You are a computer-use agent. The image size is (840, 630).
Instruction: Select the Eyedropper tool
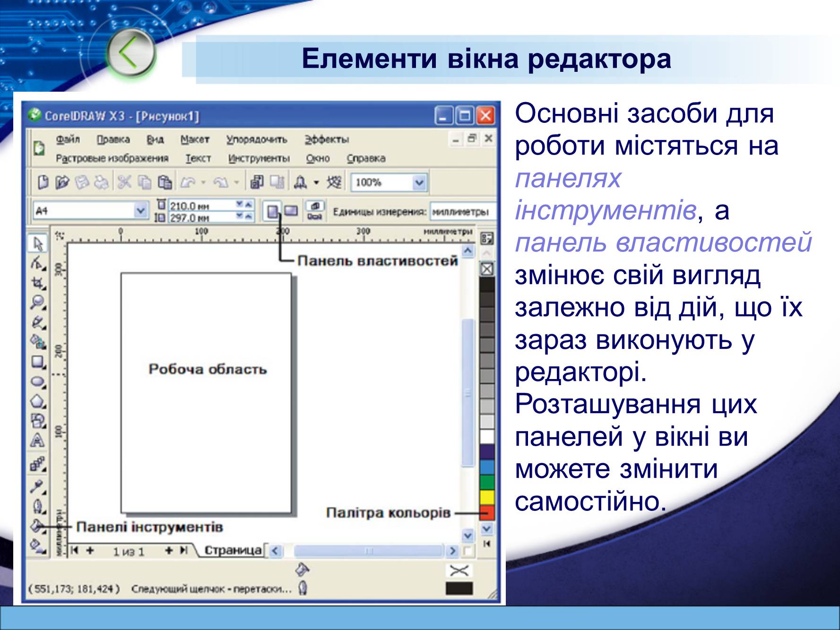coord(38,486)
